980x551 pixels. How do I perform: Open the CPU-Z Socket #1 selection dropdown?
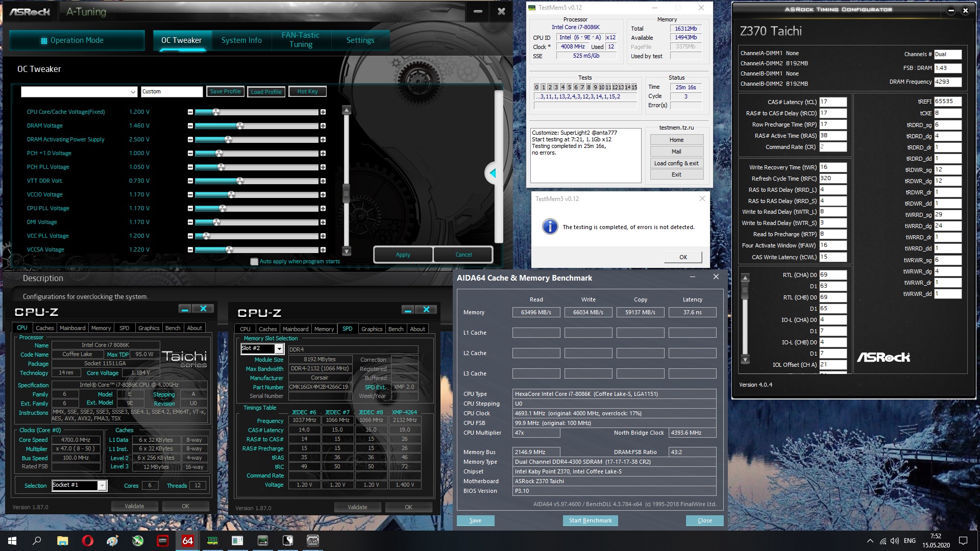pyautogui.click(x=102, y=486)
